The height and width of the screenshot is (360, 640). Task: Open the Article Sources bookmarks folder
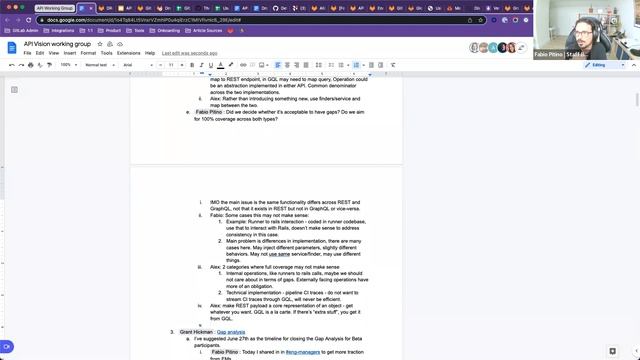coord(204,31)
